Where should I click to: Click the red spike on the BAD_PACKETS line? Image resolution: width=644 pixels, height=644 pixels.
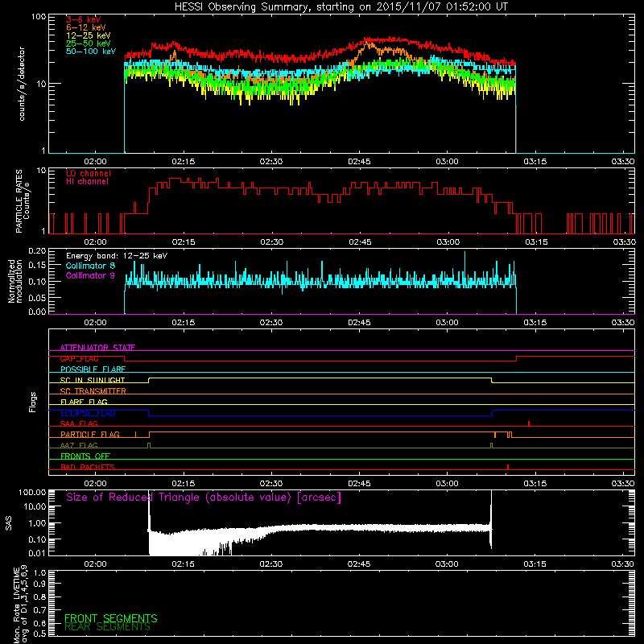tap(508, 467)
